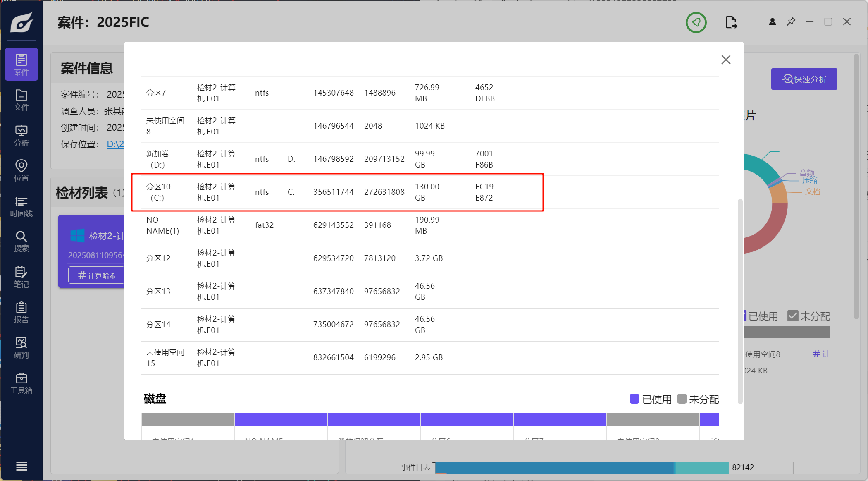Select the 案件 (Case) sidebar tab

click(21, 65)
